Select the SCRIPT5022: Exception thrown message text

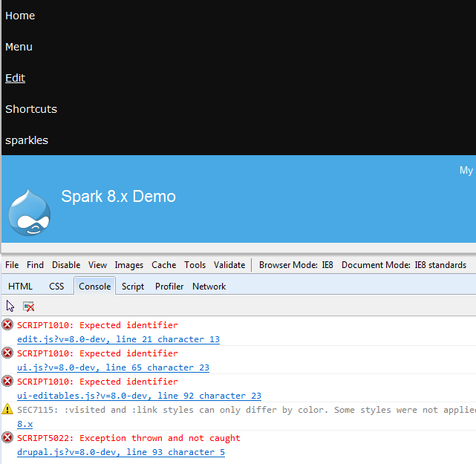[x=128, y=438]
